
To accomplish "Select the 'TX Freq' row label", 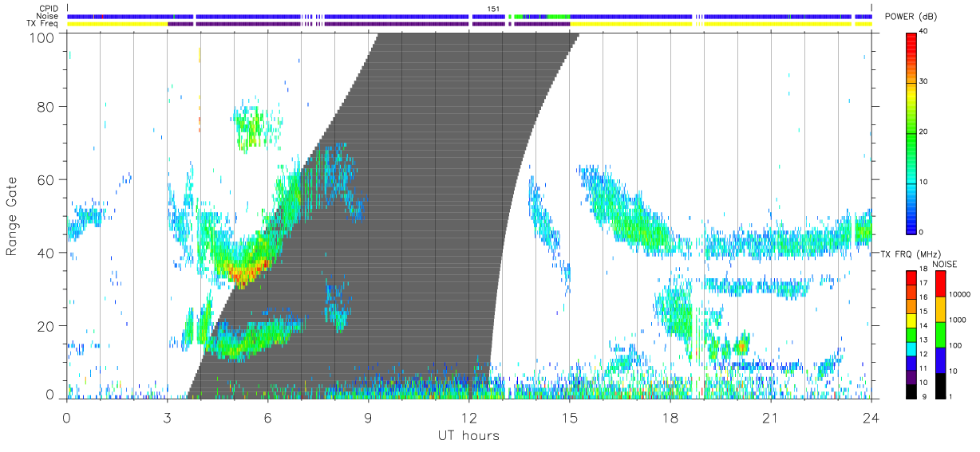I will pos(43,24).
